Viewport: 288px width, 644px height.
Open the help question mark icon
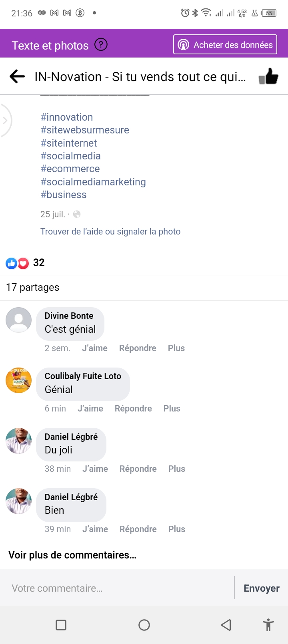tap(101, 45)
